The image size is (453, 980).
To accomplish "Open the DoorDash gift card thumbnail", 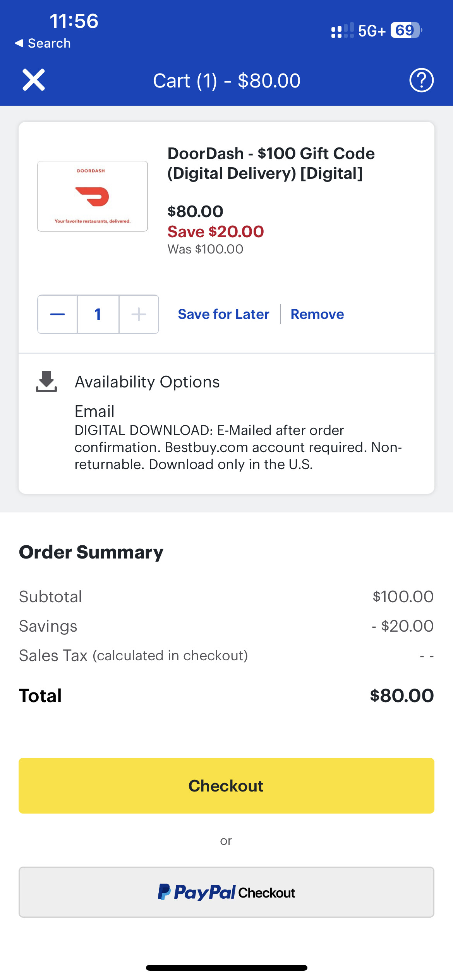I will pos(93,196).
